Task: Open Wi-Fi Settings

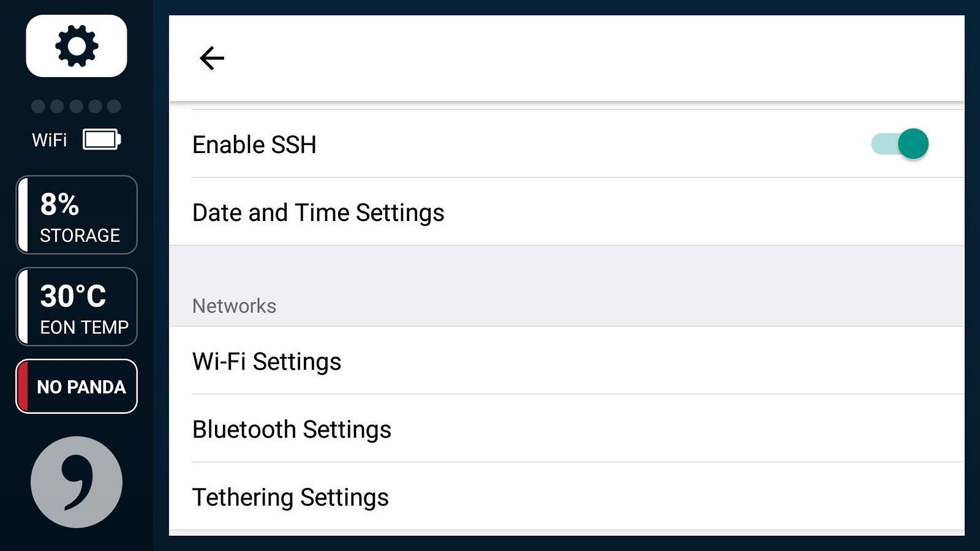Action: coord(267,361)
